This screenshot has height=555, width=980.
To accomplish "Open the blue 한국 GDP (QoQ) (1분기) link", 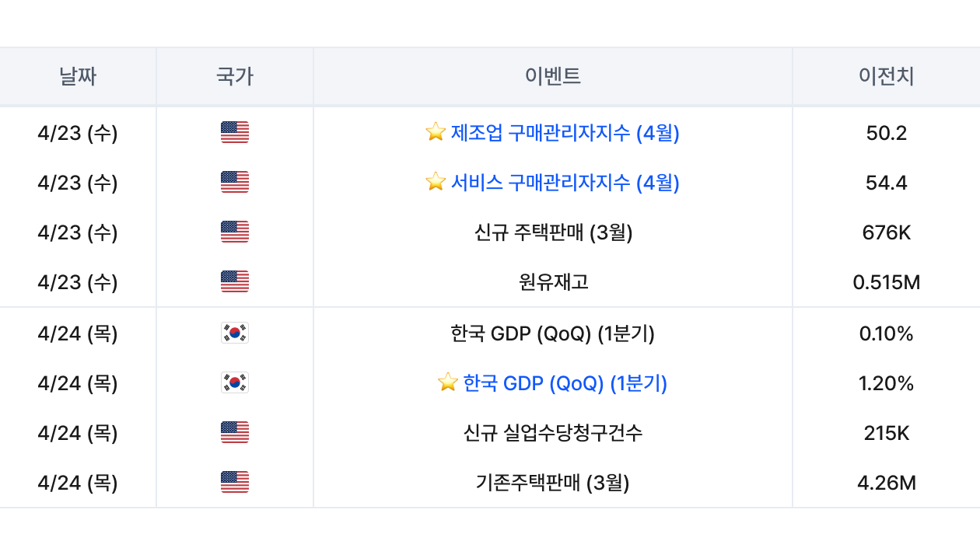I will (x=565, y=383).
